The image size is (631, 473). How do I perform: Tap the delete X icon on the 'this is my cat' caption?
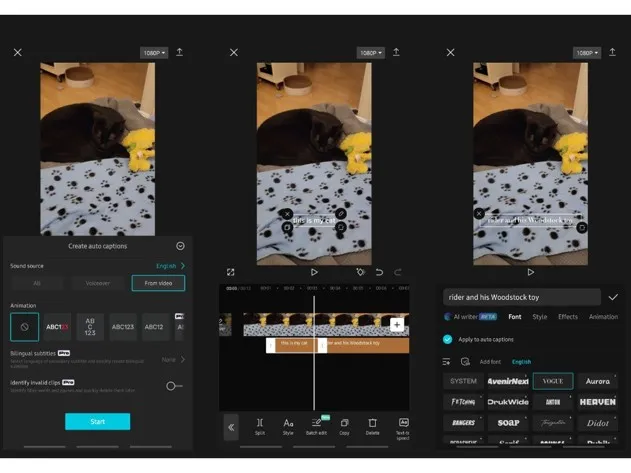click(x=287, y=214)
